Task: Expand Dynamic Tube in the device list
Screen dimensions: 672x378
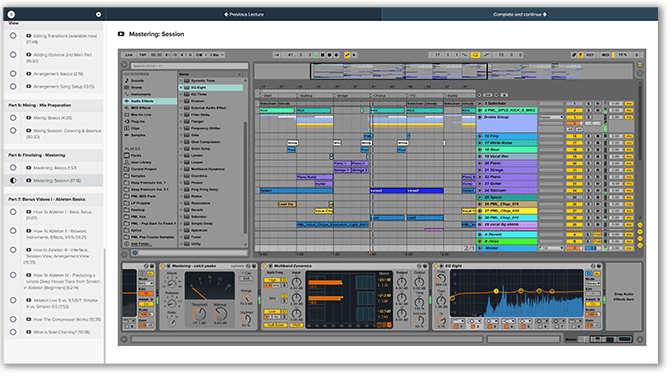Action: tap(181, 81)
